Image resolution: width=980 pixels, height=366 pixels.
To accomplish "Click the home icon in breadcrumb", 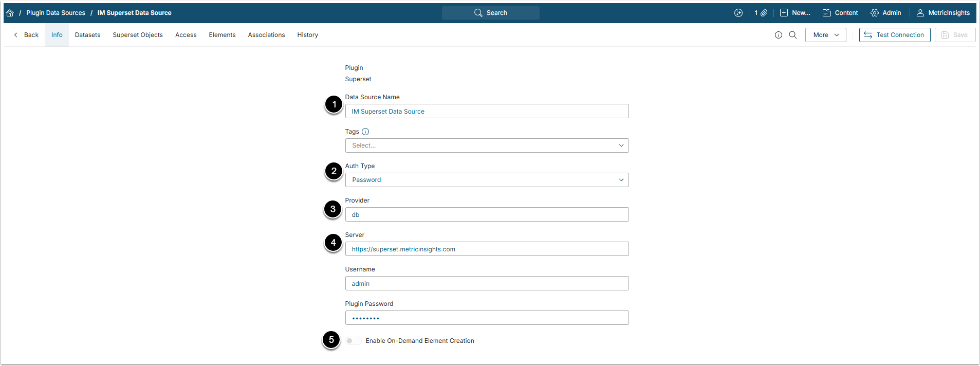I will click(10, 13).
